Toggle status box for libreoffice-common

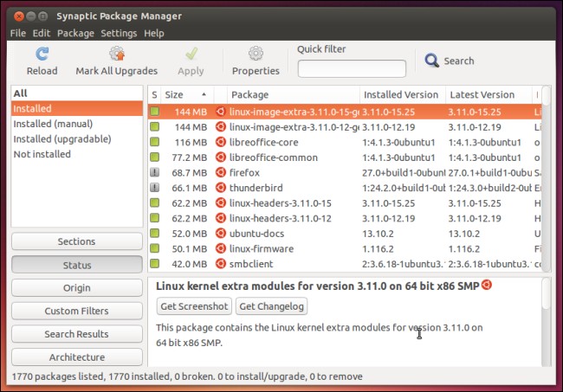click(154, 157)
